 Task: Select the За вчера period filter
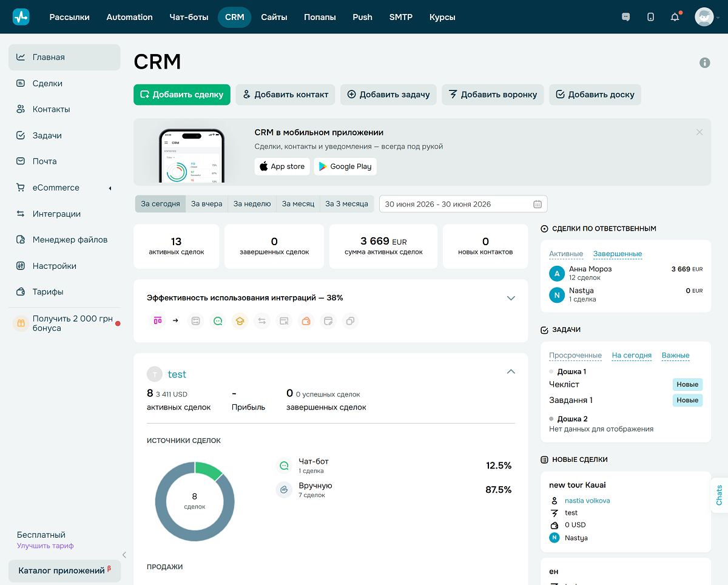pyautogui.click(x=206, y=204)
